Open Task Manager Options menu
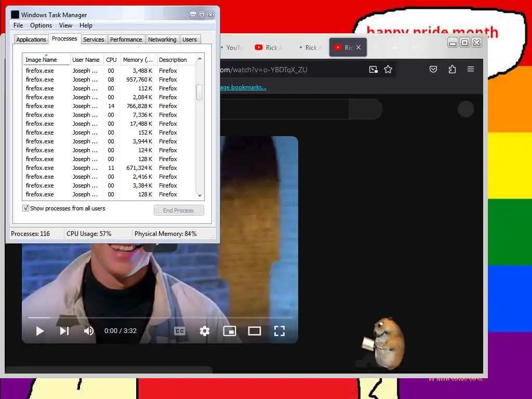The width and height of the screenshot is (532, 399). click(41, 25)
